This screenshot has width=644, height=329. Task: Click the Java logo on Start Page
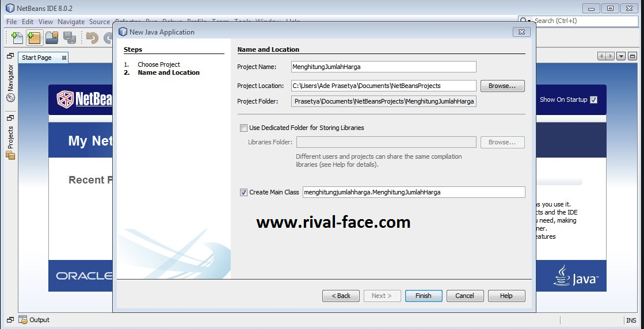pos(576,276)
